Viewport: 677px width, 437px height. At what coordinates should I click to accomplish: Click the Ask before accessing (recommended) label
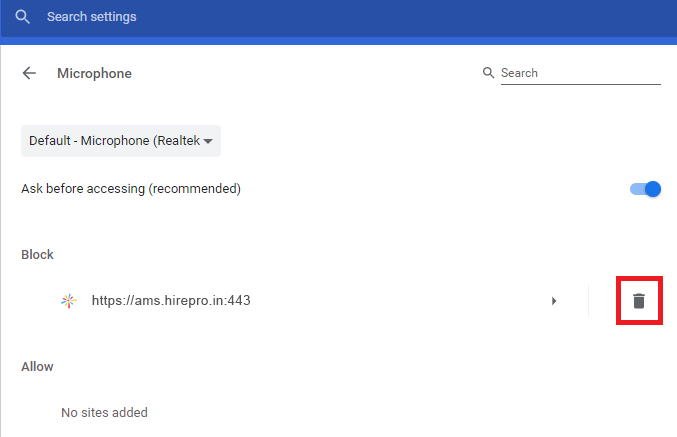pyautogui.click(x=131, y=188)
